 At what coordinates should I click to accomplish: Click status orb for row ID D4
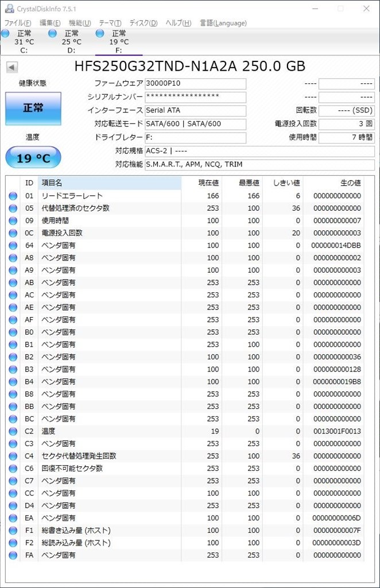coord(13,505)
